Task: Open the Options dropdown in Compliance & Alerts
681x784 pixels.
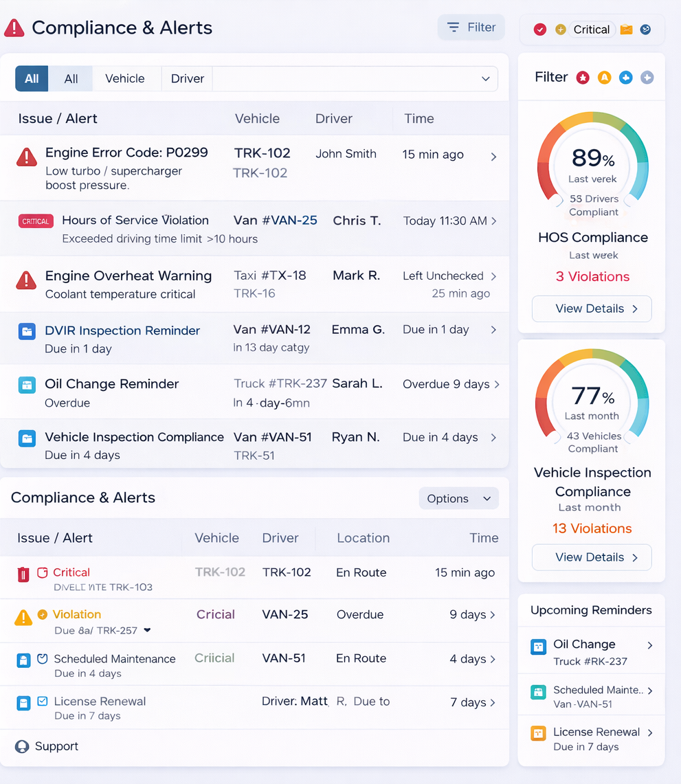Action: coord(458,498)
